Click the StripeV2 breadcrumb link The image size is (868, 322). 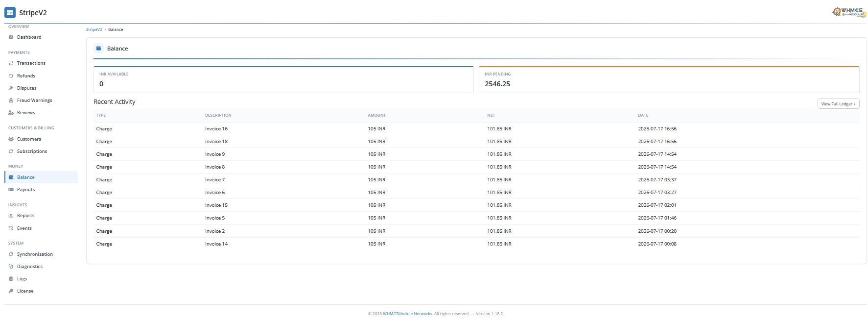coord(94,29)
